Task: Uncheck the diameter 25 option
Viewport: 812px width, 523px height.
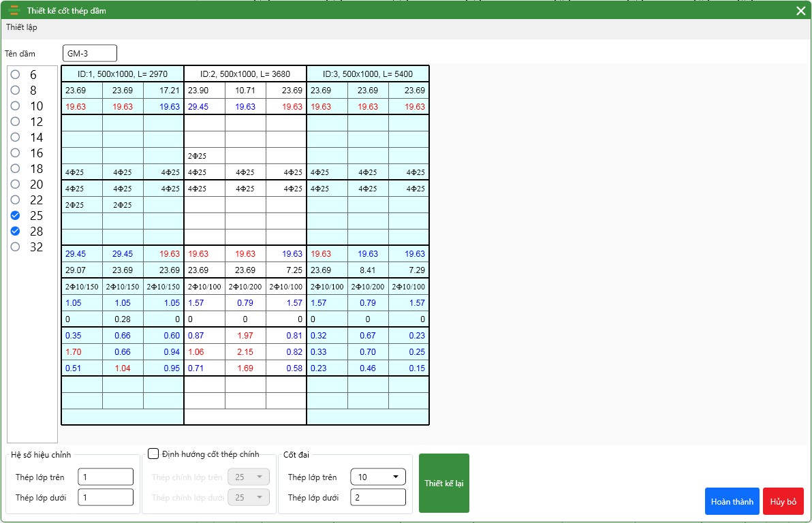Action: (x=16, y=216)
